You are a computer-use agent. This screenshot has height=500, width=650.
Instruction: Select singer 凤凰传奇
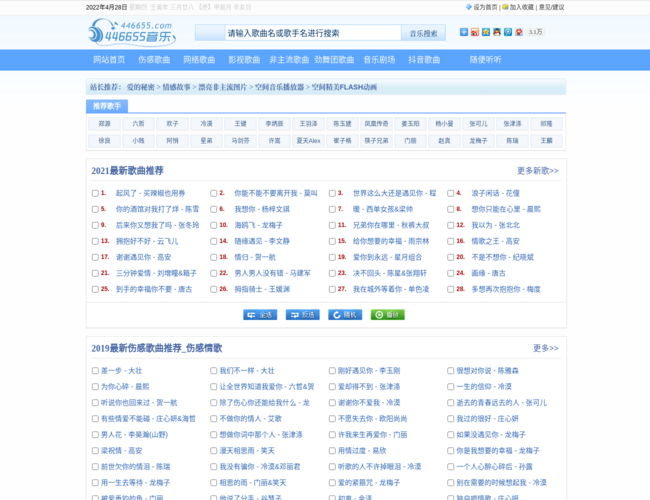point(376,124)
